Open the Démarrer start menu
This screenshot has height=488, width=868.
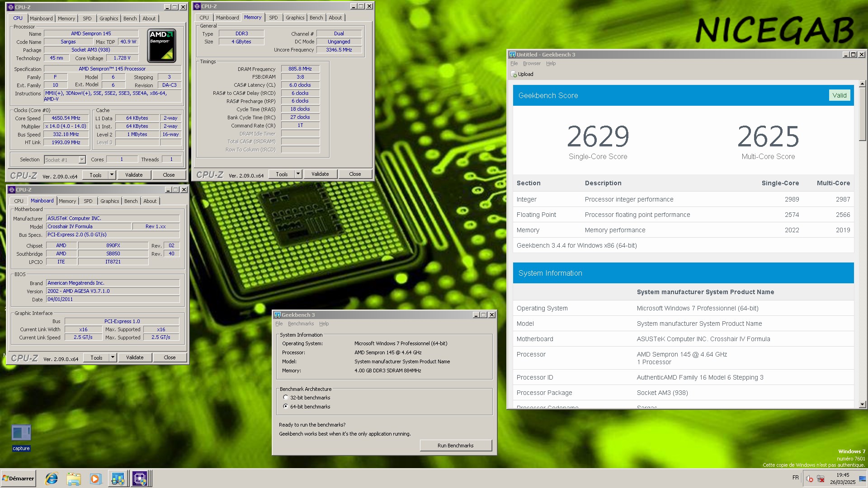18,479
